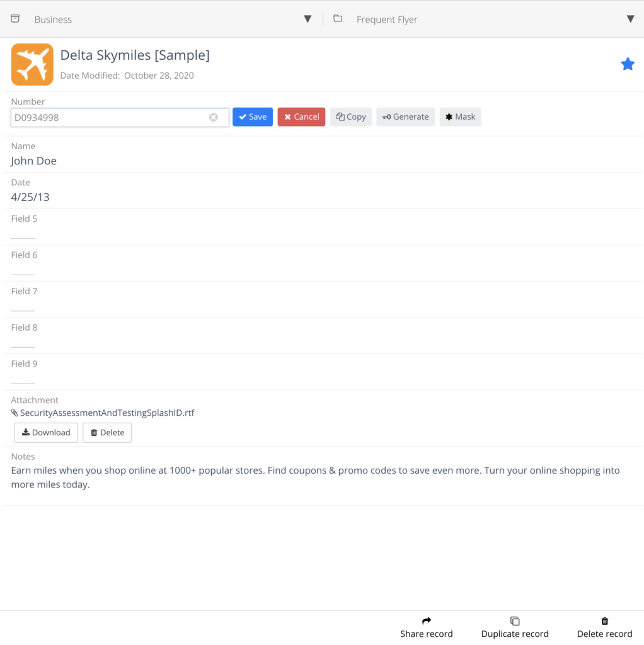Click the Delete record trash icon
The width and height of the screenshot is (644, 645).
coord(604,621)
